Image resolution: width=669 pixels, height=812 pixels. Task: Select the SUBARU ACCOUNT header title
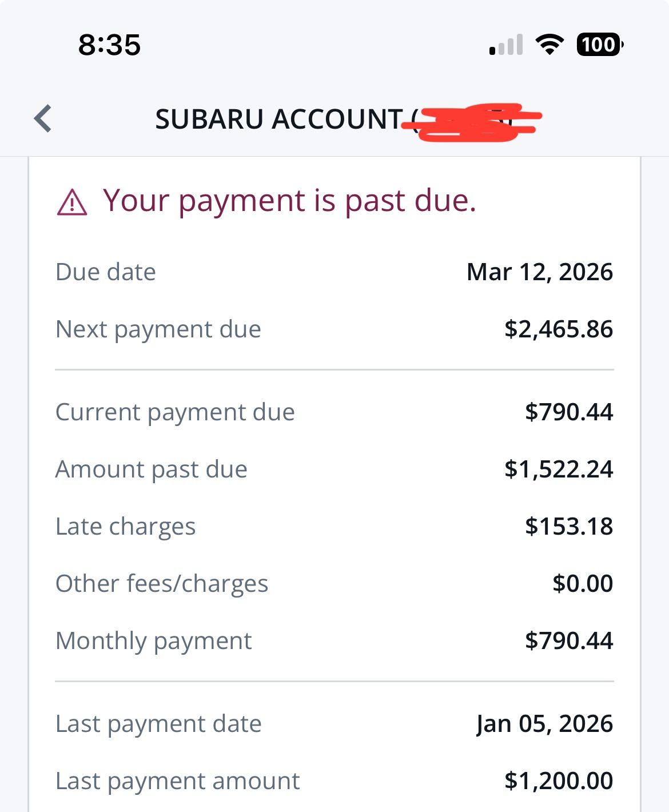(x=279, y=120)
